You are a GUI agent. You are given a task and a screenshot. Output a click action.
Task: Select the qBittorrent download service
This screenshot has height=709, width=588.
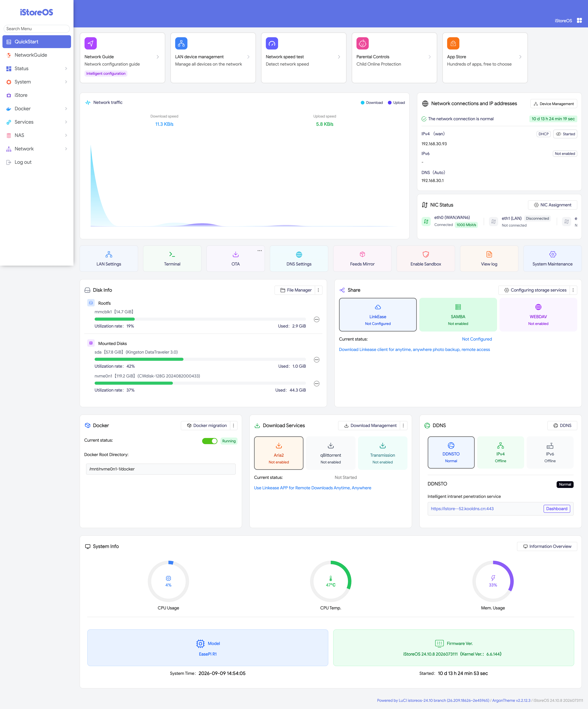coord(330,453)
